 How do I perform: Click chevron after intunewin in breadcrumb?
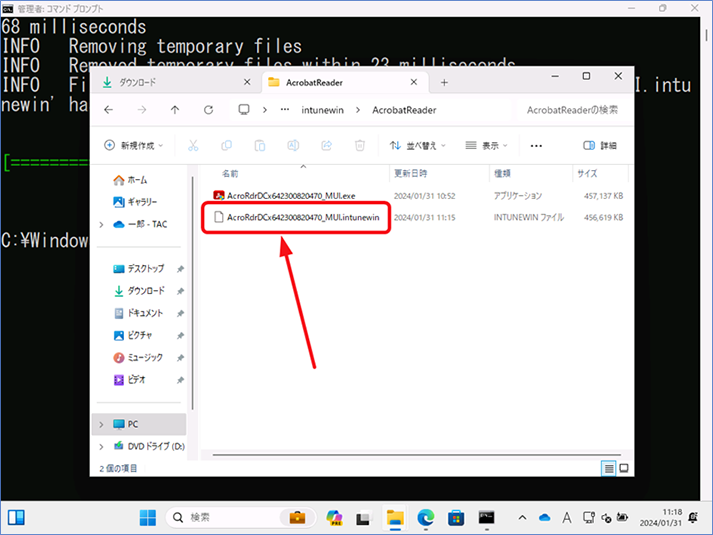[x=358, y=110]
